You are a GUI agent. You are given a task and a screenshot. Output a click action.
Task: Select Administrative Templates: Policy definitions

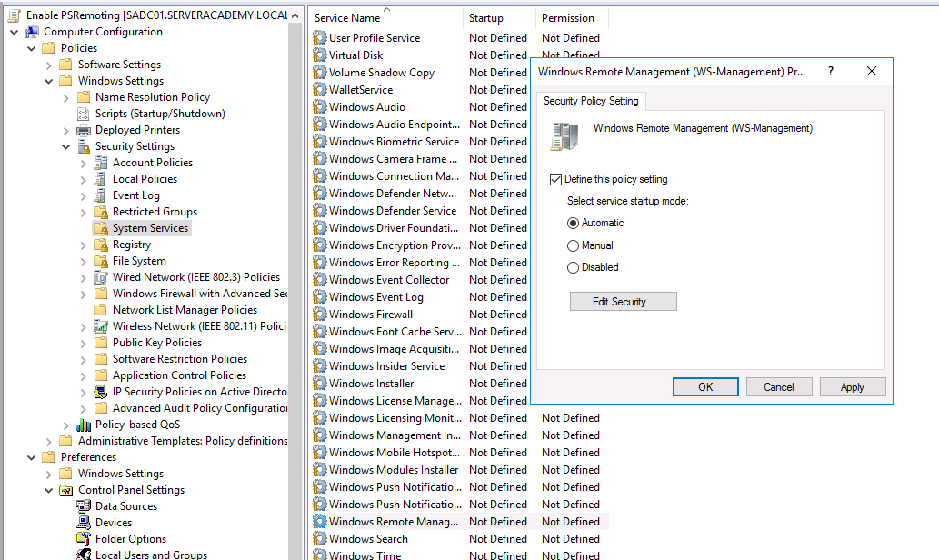(x=183, y=441)
